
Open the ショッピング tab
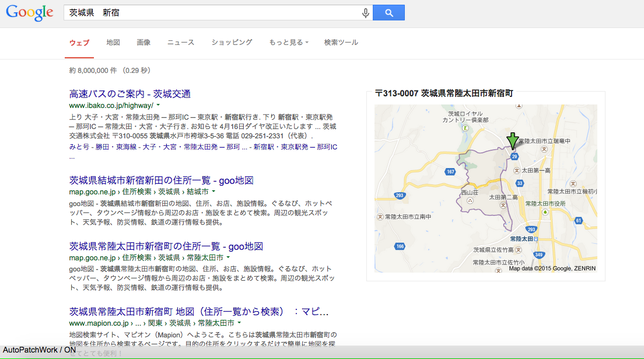(x=232, y=43)
